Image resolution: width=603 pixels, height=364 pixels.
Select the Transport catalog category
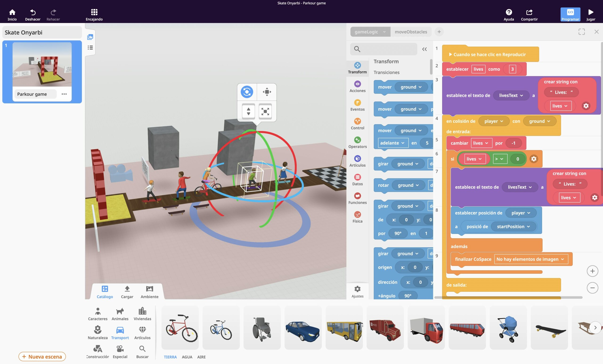pyautogui.click(x=120, y=333)
